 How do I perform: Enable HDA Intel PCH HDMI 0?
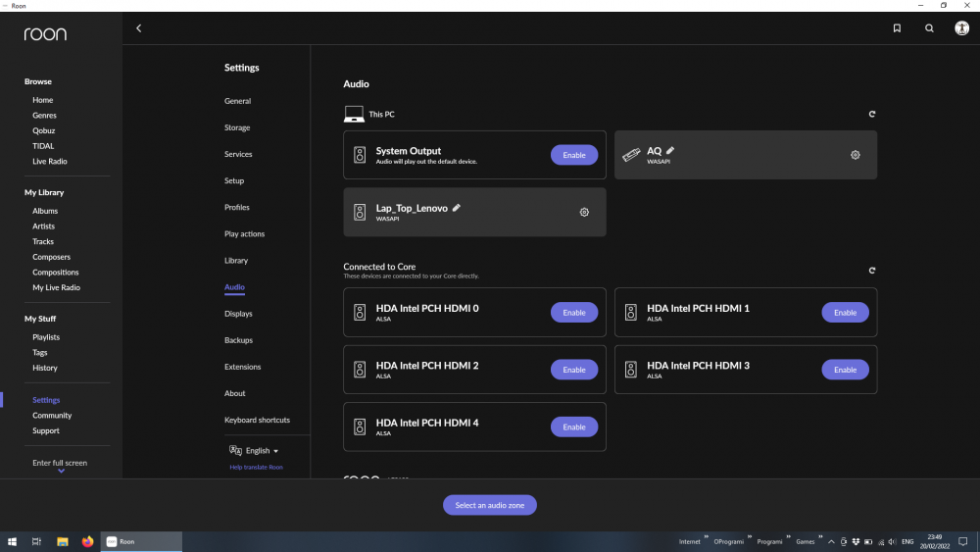pos(574,313)
